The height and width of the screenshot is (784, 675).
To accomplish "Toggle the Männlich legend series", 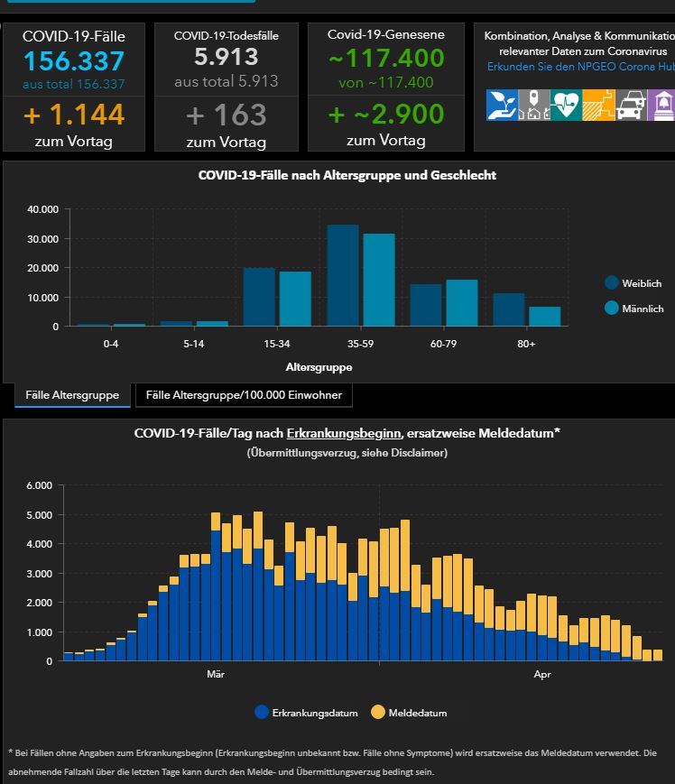I will (634, 309).
